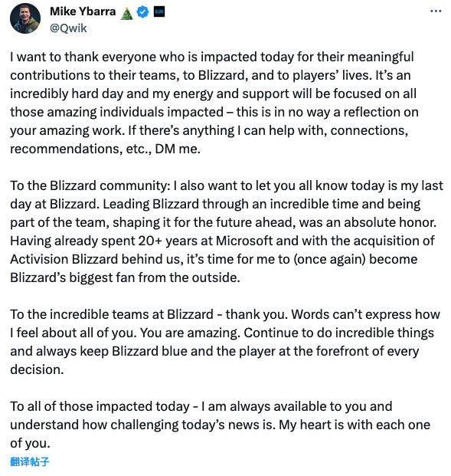451x476 pixels.
Task: Click the blue verified checkmark badge
Action: [142, 11]
